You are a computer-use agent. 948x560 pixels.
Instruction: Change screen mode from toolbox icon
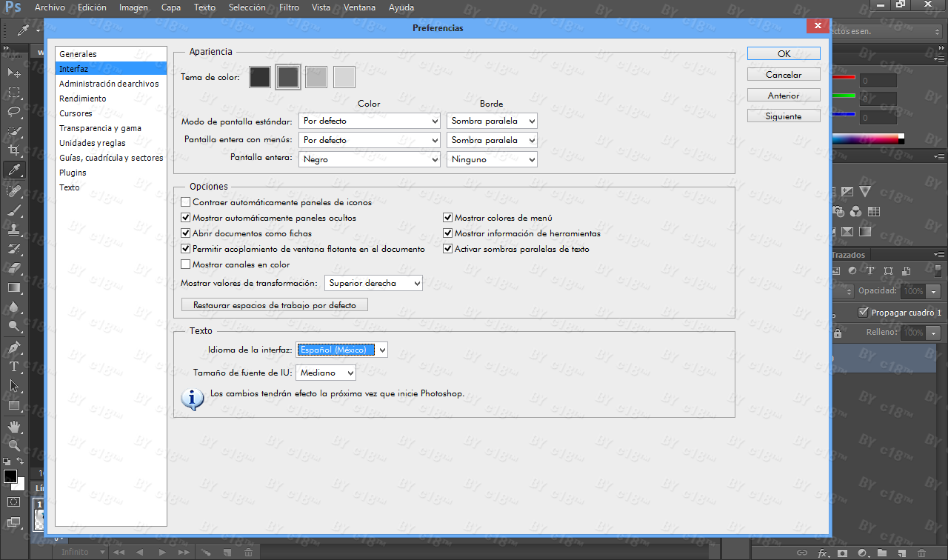[x=14, y=522]
